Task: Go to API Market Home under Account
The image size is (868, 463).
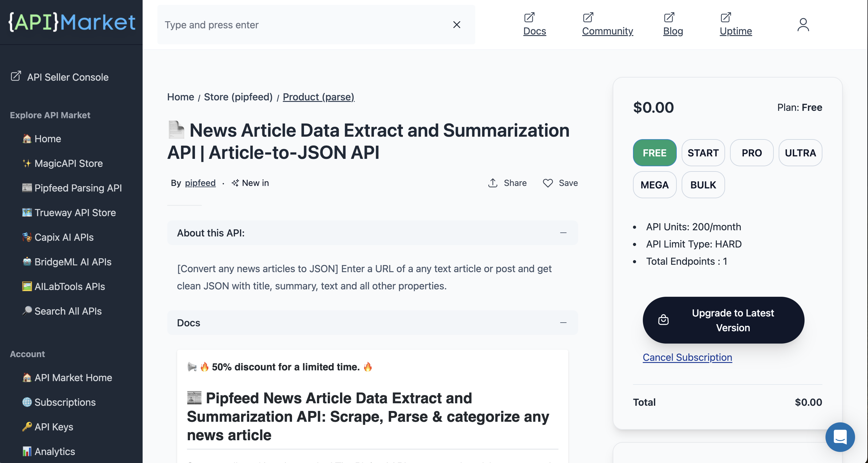Action: click(x=67, y=377)
